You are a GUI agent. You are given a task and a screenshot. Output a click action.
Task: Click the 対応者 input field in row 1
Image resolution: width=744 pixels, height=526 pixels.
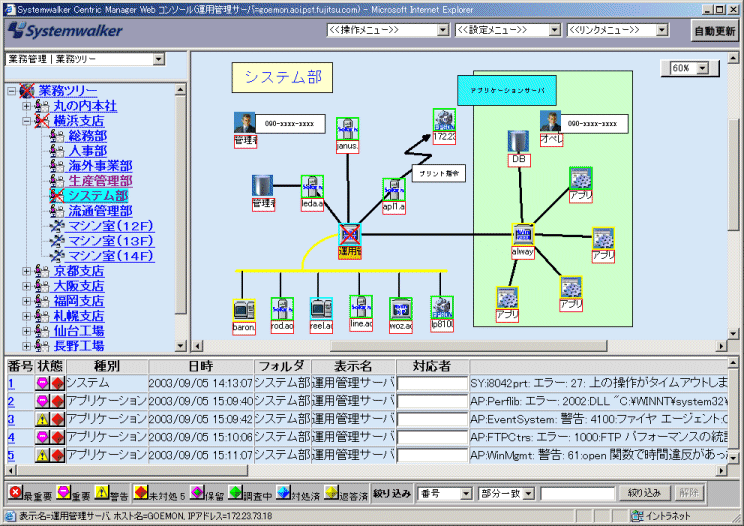click(x=432, y=383)
